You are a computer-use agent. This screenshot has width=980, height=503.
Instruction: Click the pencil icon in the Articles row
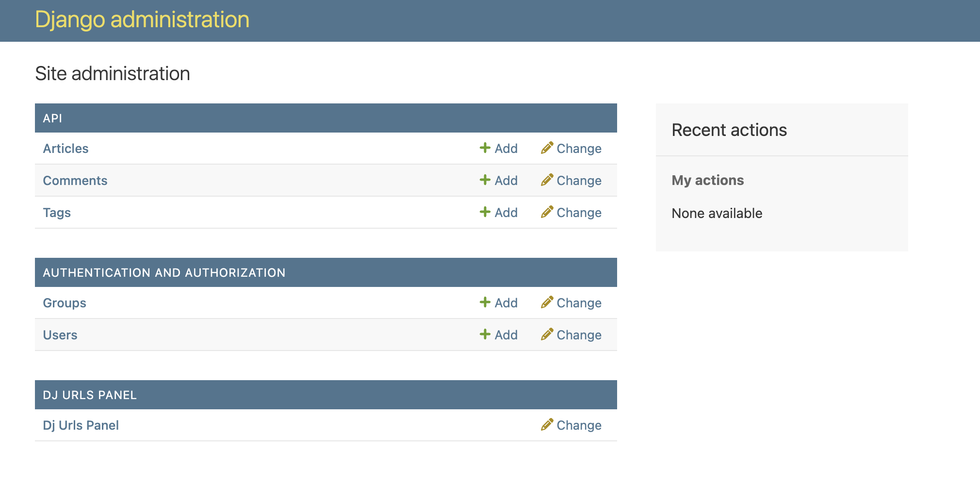pos(547,148)
